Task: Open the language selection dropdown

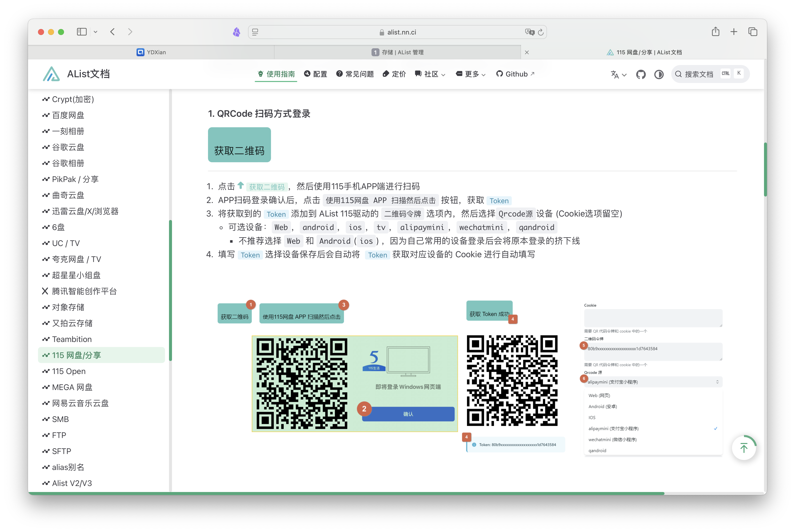Action: pyautogui.click(x=618, y=75)
